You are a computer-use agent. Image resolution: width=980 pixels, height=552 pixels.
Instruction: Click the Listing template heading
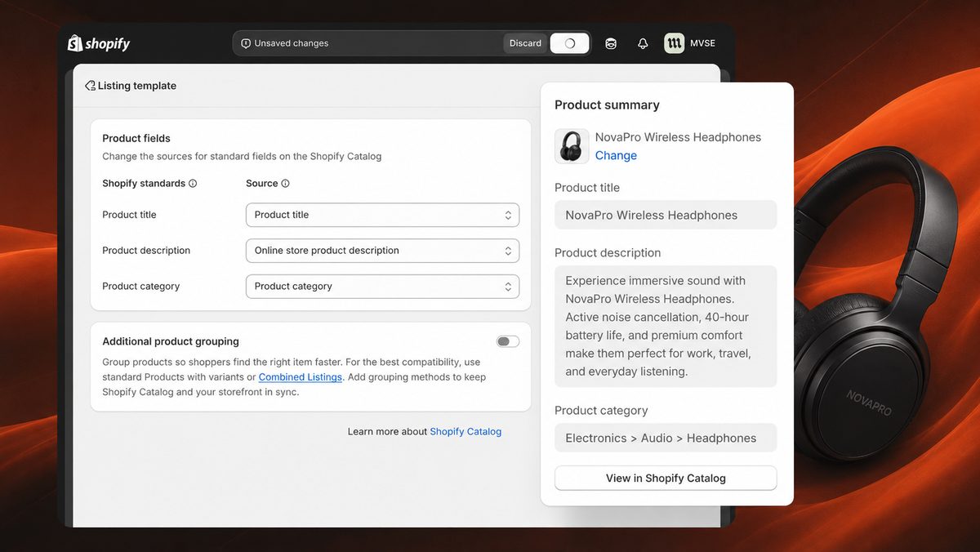coord(137,86)
